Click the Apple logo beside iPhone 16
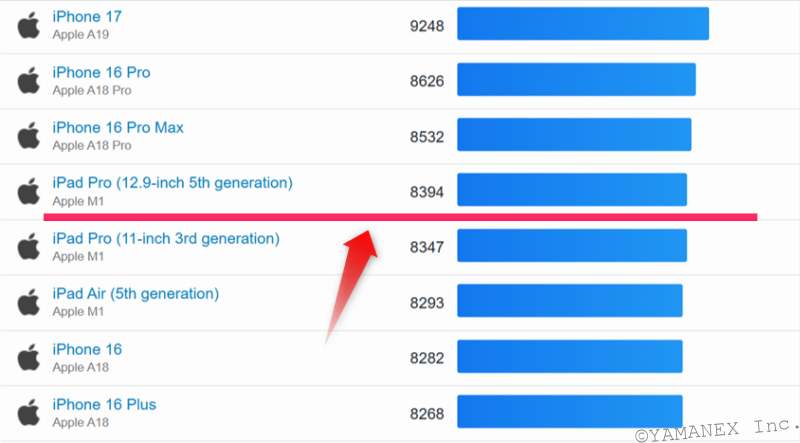 pos(28,357)
